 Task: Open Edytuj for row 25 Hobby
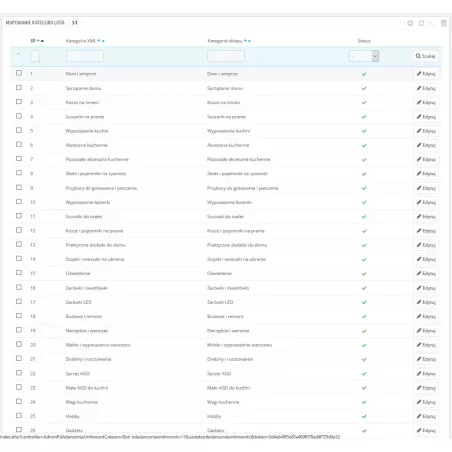pos(426,416)
